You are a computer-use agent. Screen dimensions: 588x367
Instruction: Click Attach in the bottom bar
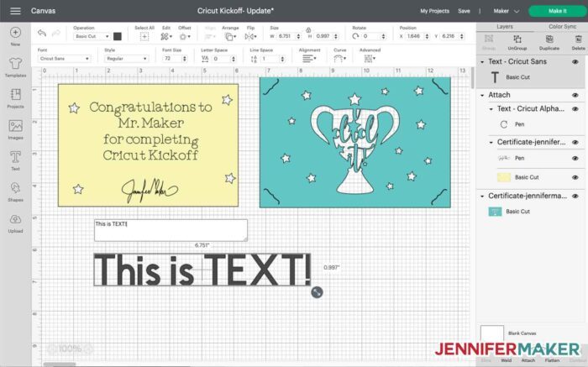pos(528,360)
